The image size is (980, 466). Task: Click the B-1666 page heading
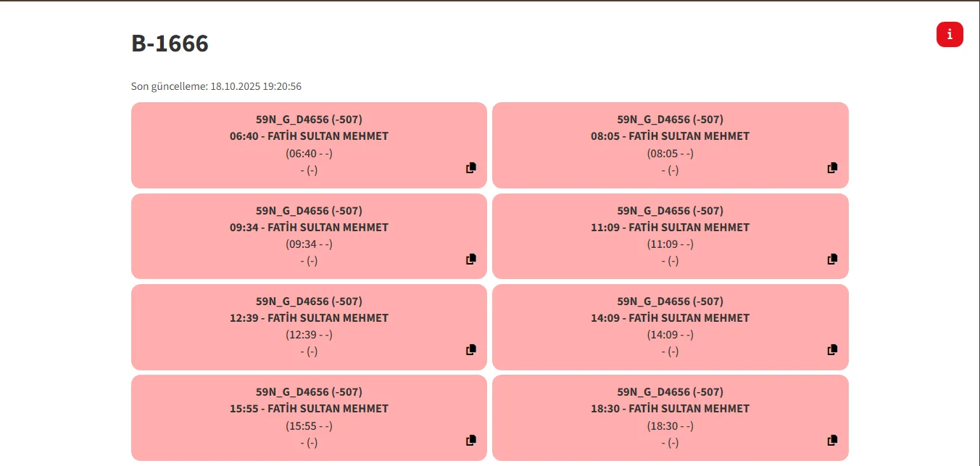click(170, 43)
